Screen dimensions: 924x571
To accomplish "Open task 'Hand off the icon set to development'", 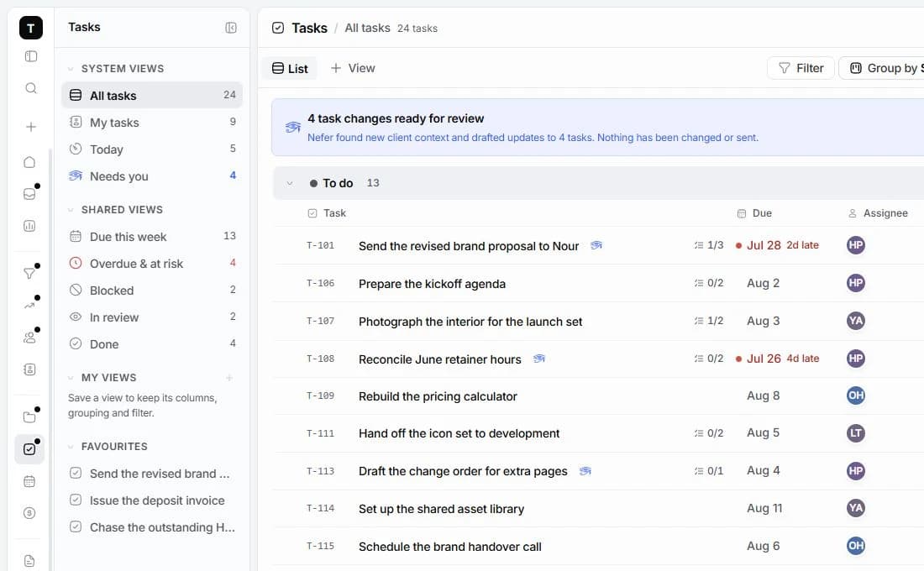I will (459, 433).
